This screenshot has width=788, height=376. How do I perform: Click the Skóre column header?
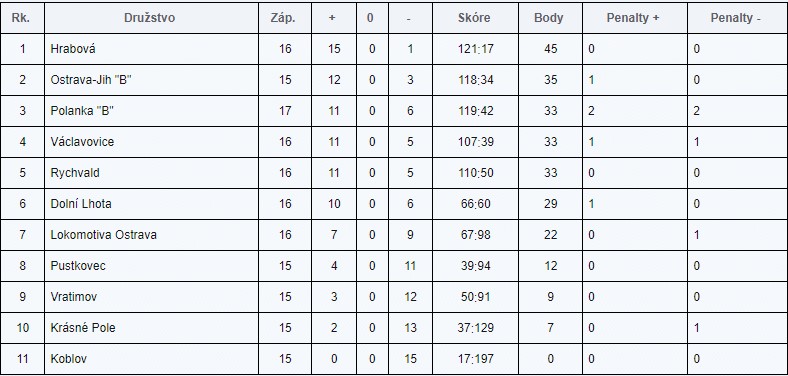tap(474, 18)
